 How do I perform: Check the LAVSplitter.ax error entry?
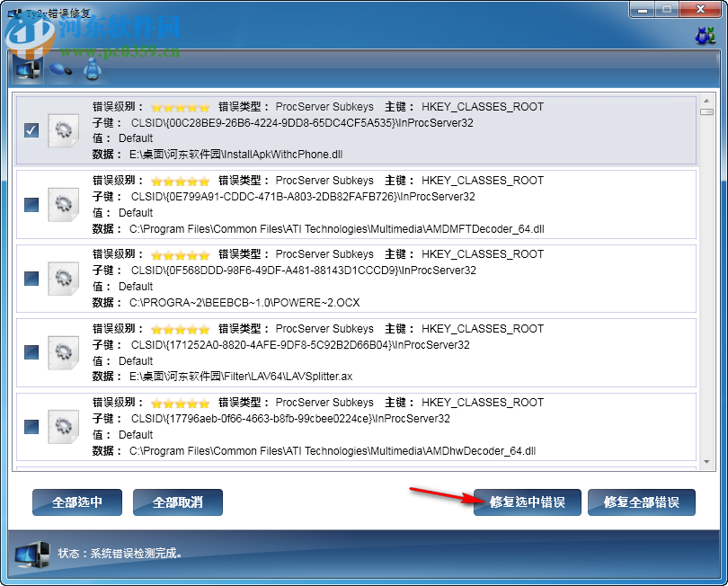click(31, 352)
